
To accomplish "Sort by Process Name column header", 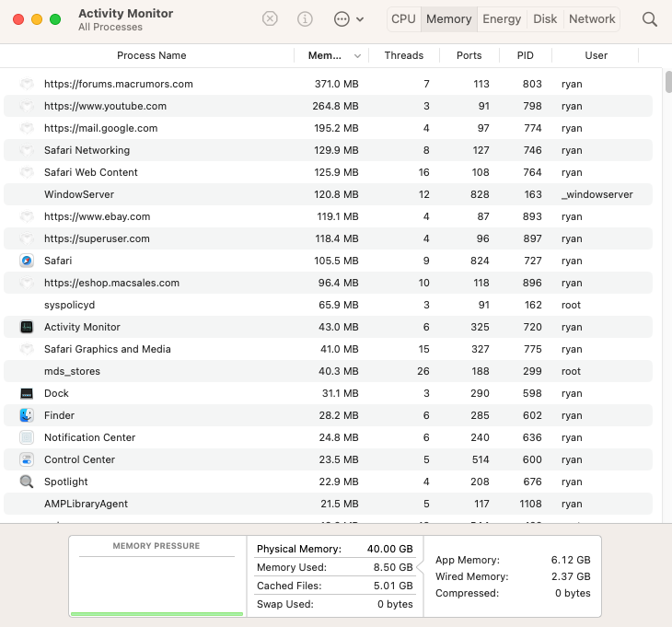I will pyautogui.click(x=152, y=55).
